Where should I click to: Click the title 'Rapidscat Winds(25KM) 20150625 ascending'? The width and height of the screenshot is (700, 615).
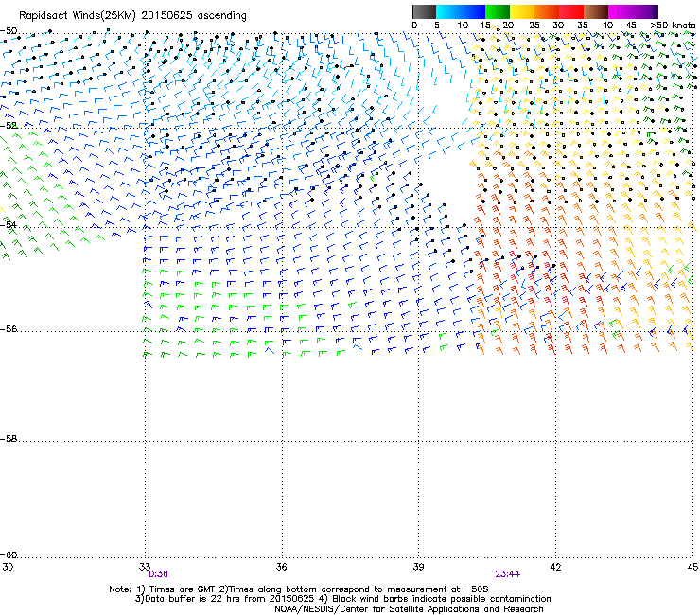(132, 16)
